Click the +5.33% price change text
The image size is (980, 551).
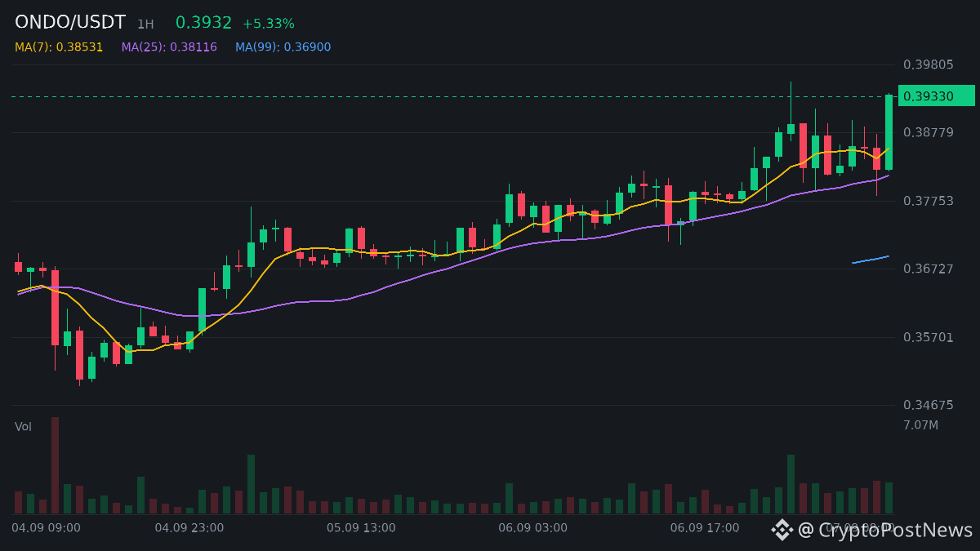269,24
